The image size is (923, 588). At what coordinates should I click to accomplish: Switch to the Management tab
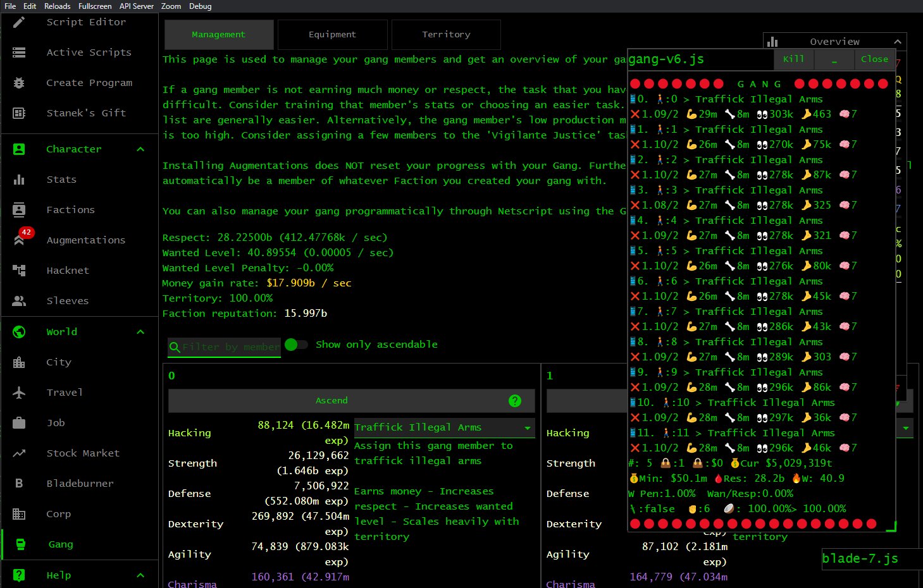pyautogui.click(x=219, y=35)
